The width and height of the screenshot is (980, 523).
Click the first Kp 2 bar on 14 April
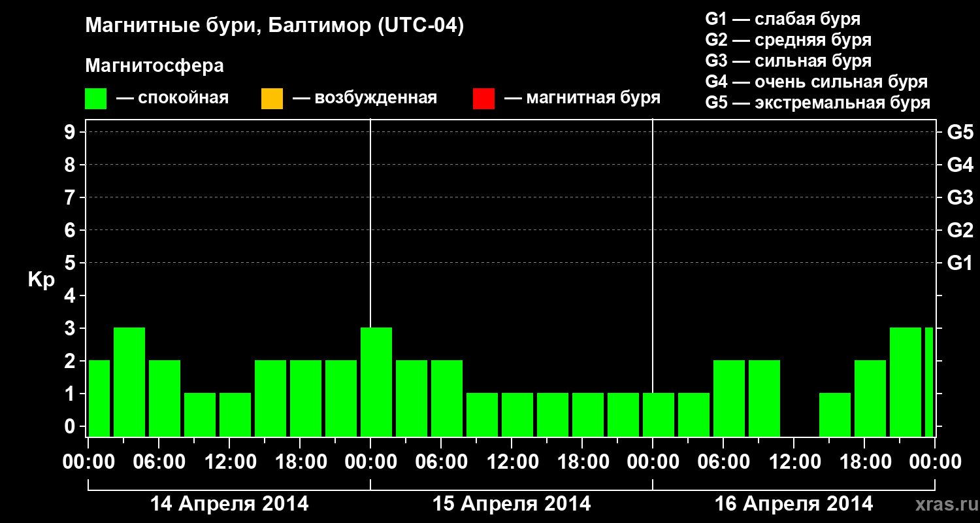[99, 398]
